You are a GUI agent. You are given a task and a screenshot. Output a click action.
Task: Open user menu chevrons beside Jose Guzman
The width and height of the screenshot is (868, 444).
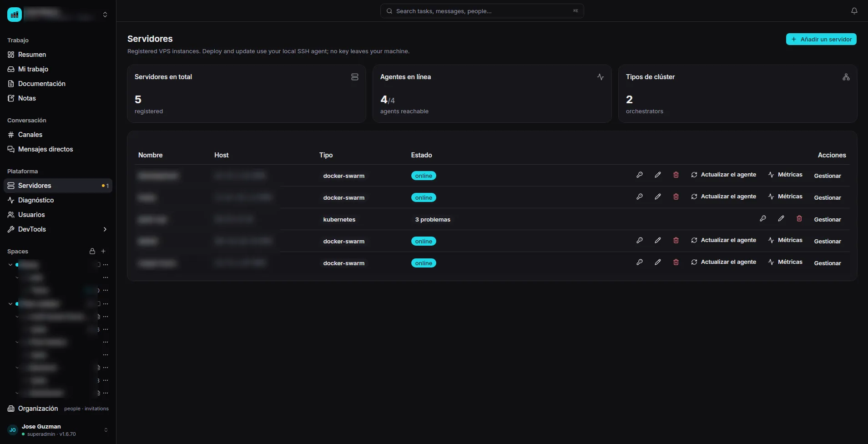[x=106, y=430]
